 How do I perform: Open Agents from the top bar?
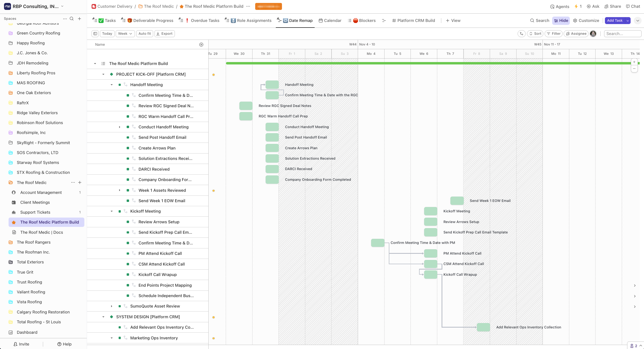pos(559,6)
